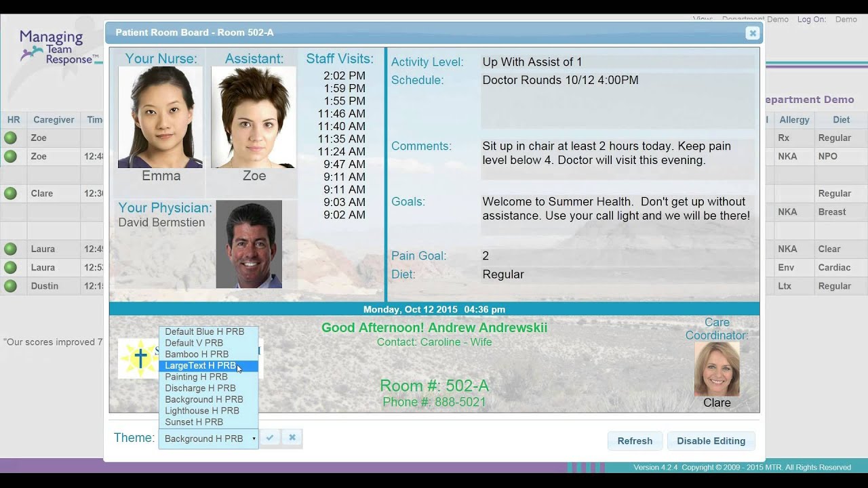Open the Theme dropdown
Viewport: 868px width, 488px height.
208,439
